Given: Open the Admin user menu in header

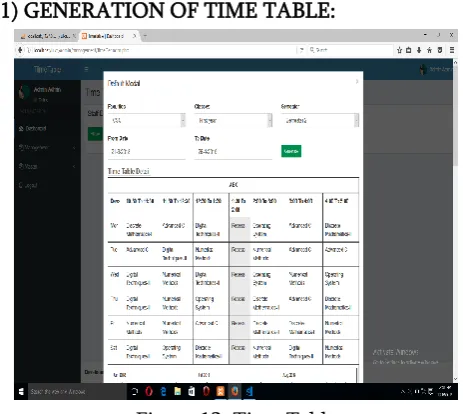Looking at the screenshot, I should click(436, 69).
